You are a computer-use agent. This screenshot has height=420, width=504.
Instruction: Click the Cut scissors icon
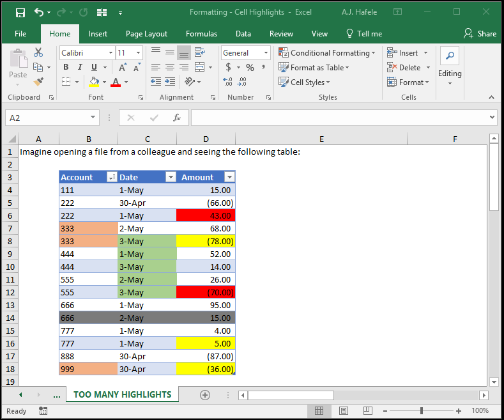(x=38, y=52)
